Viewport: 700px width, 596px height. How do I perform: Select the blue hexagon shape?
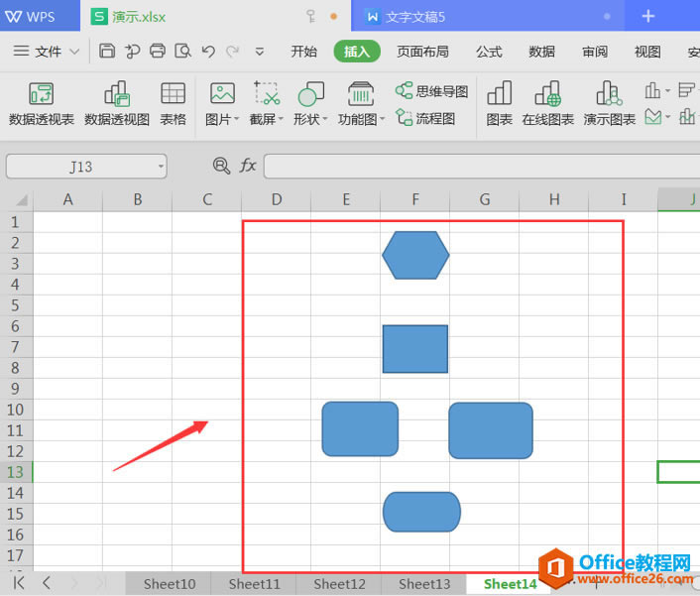pos(415,256)
